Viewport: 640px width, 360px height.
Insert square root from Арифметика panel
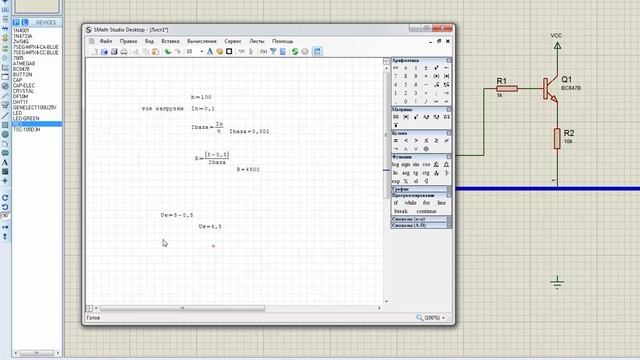click(x=436, y=84)
